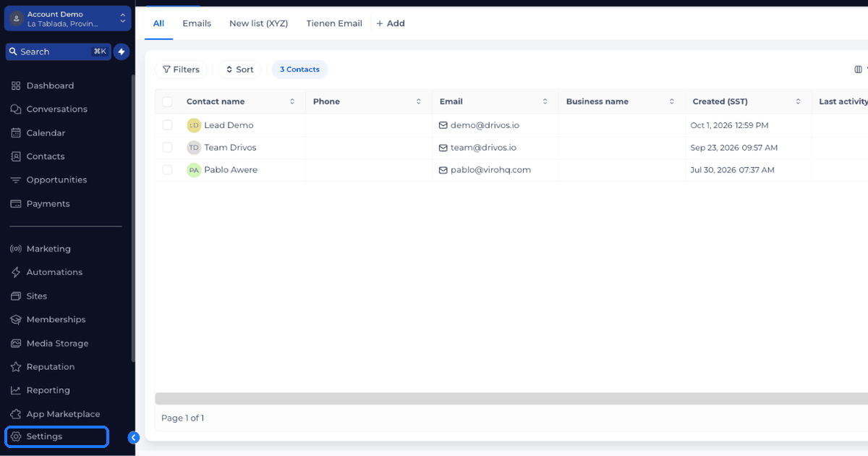Click the lightning bolt quick actions icon

click(122, 51)
